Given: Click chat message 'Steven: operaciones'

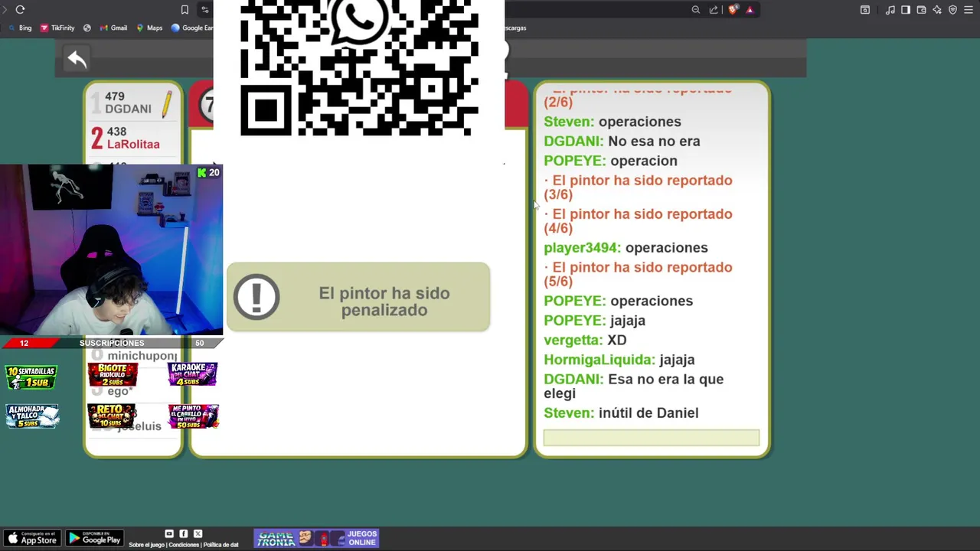Looking at the screenshot, I should click(612, 122).
